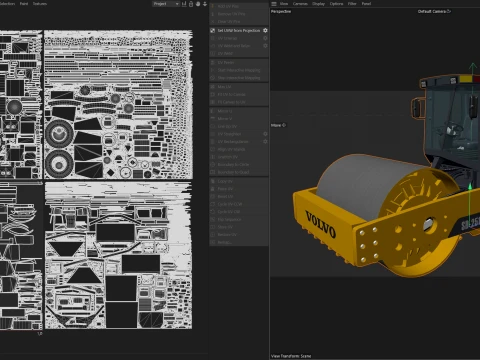This screenshot has width=480, height=360.
Task: Click Fit UV to Canvas icon
Action: tap(213, 94)
